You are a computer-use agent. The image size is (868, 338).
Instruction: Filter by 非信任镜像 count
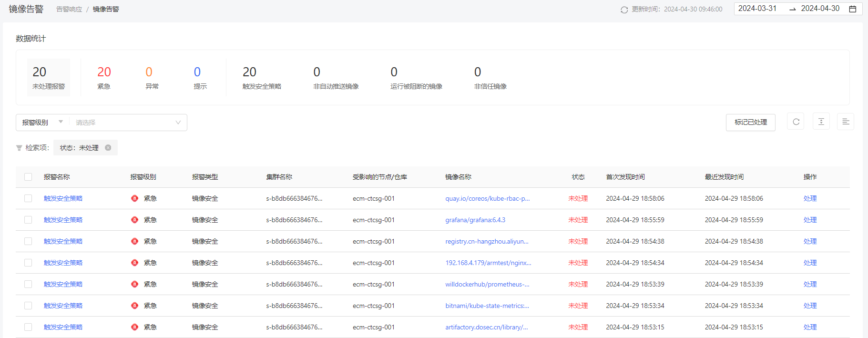point(490,78)
